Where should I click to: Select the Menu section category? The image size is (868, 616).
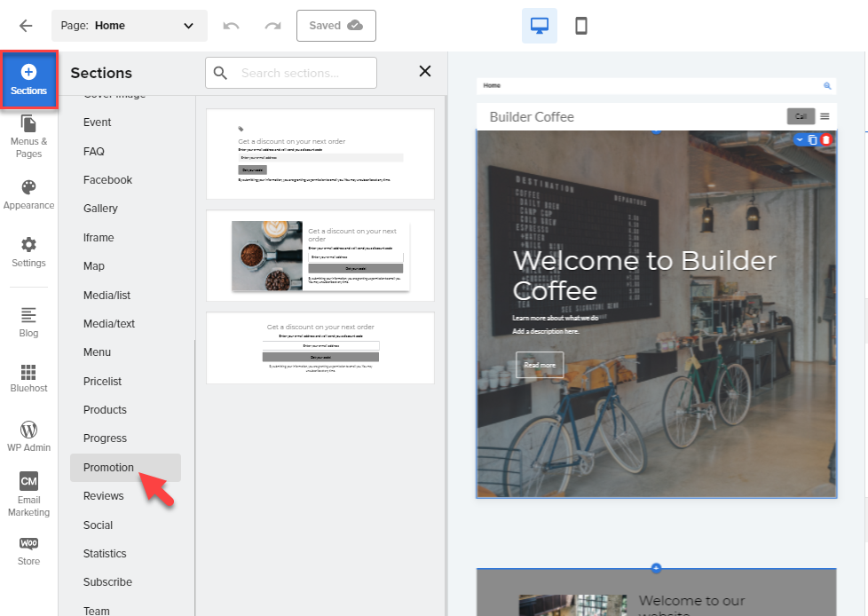[97, 352]
